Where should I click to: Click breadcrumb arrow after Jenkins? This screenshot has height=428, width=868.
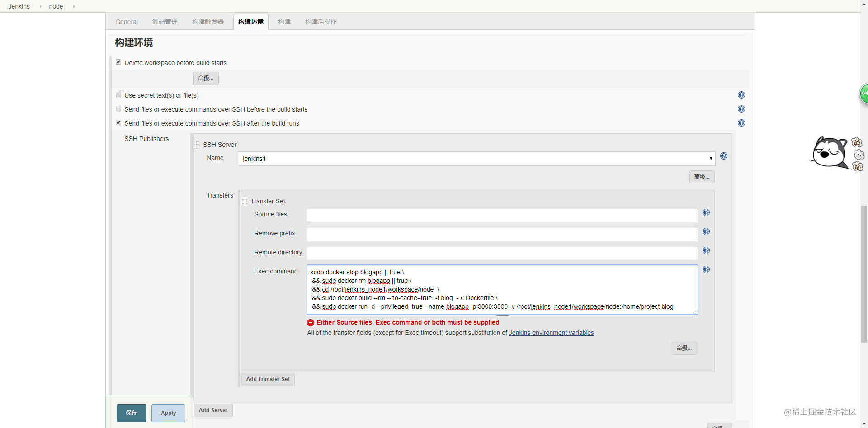pyautogui.click(x=40, y=6)
